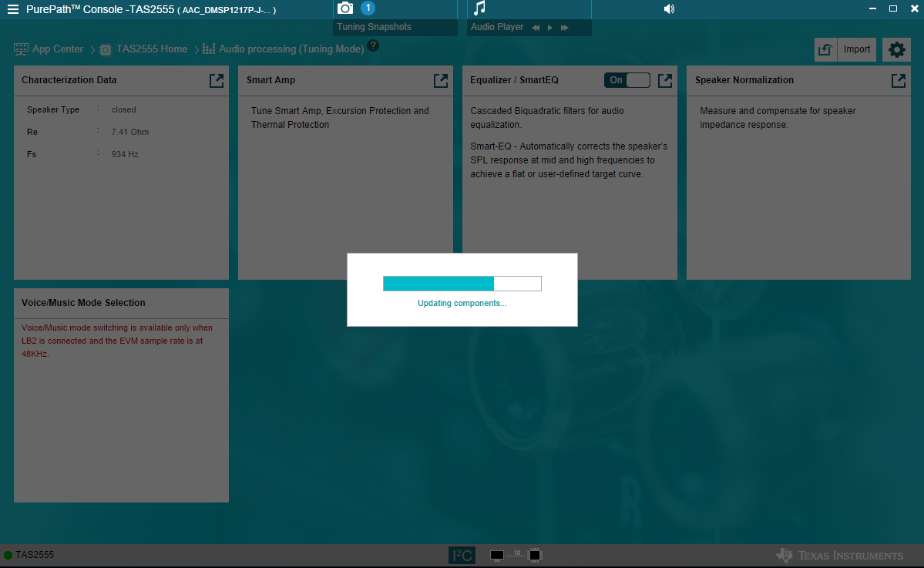The width and height of the screenshot is (924, 568).
Task: Click the TAS2555 Home chip icon
Action: [106, 50]
